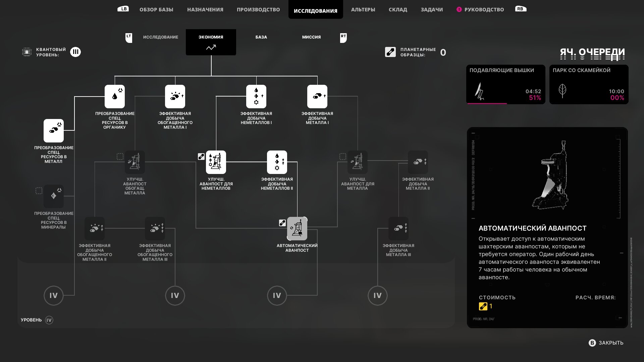Select Efficient Metal Extraction III node icon
The height and width of the screenshot is (362, 644).
(x=398, y=229)
